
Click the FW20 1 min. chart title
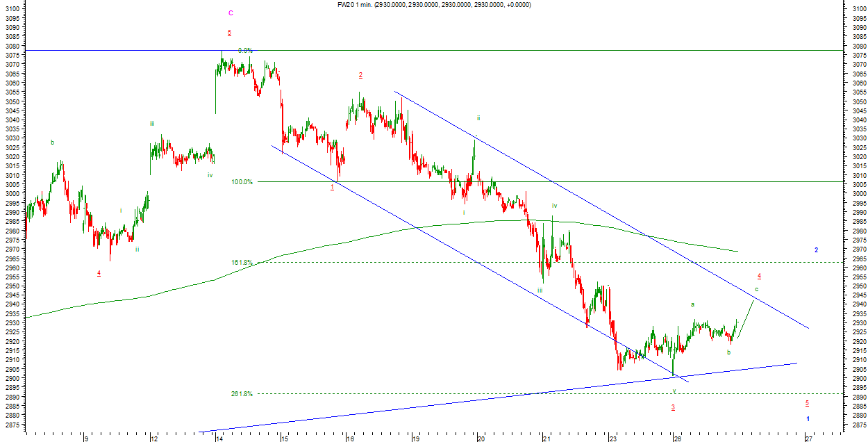(x=433, y=4)
